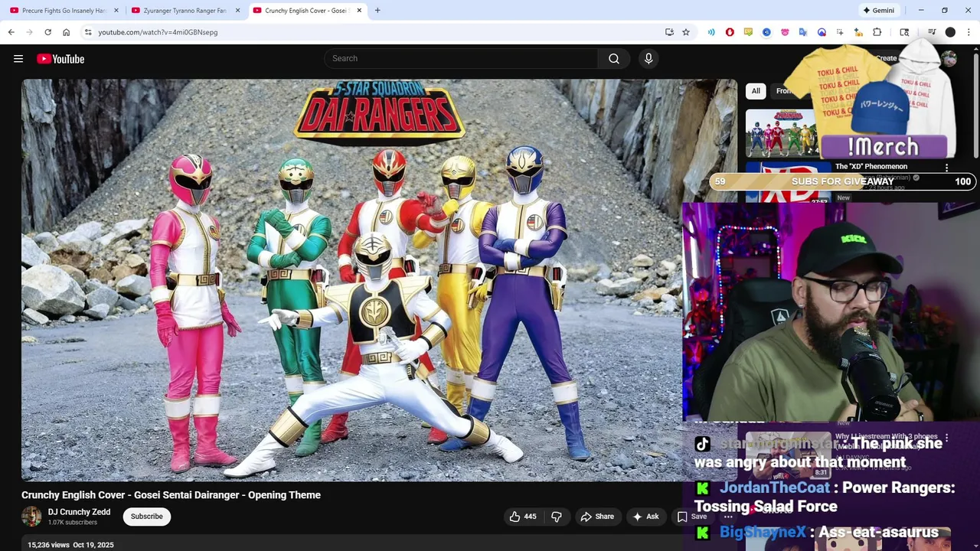Share the video
Screen dimensions: 980x551
pyautogui.click(x=597, y=517)
